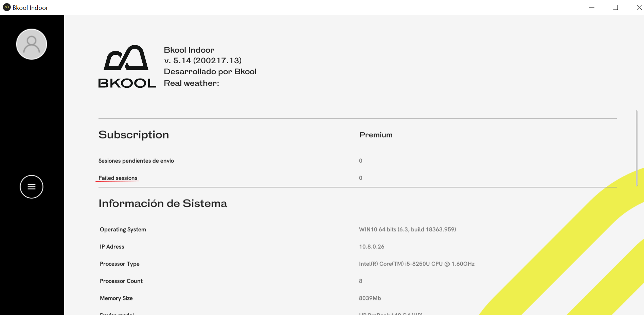Screen dimensions: 644x315
Task: Select the Premium subscription value
Action: [376, 135]
